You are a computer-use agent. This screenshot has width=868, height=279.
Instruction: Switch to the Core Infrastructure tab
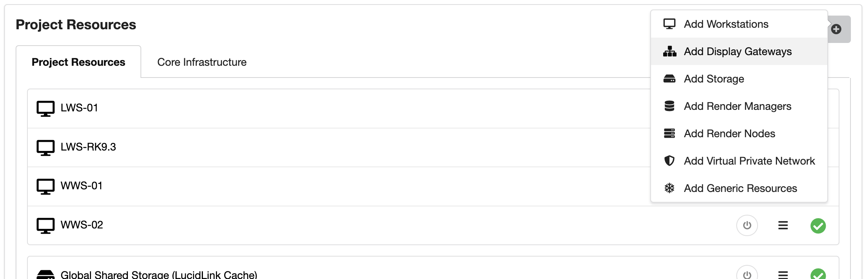202,62
